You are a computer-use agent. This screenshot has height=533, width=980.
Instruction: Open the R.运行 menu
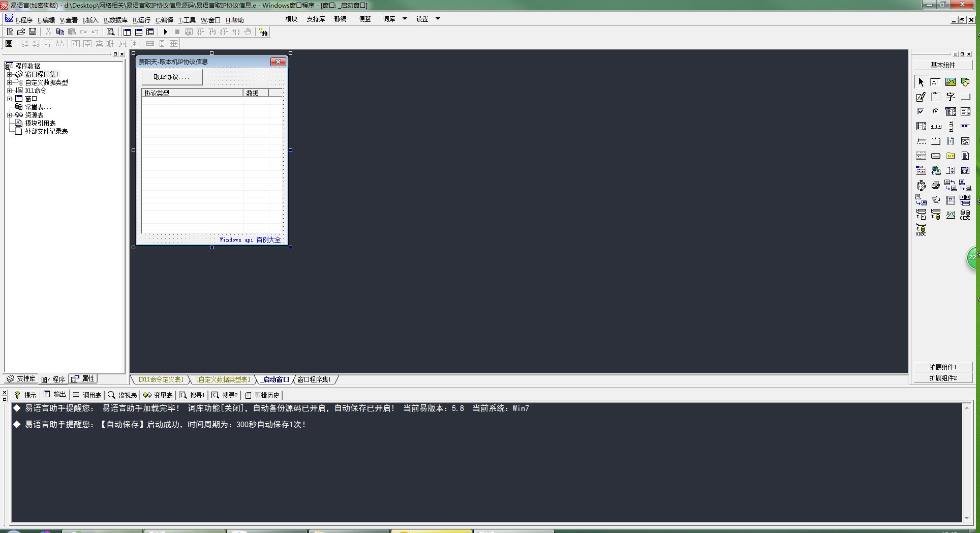141,20
